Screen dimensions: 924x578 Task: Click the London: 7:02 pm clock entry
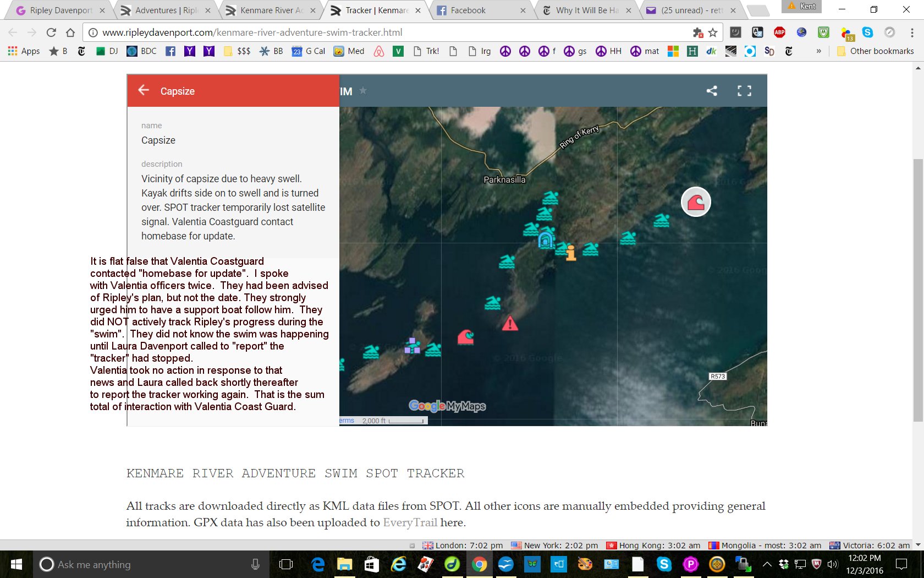(463, 546)
